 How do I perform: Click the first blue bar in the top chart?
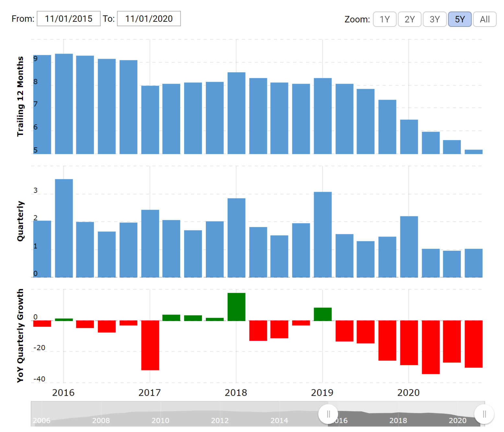pyautogui.click(x=42, y=104)
